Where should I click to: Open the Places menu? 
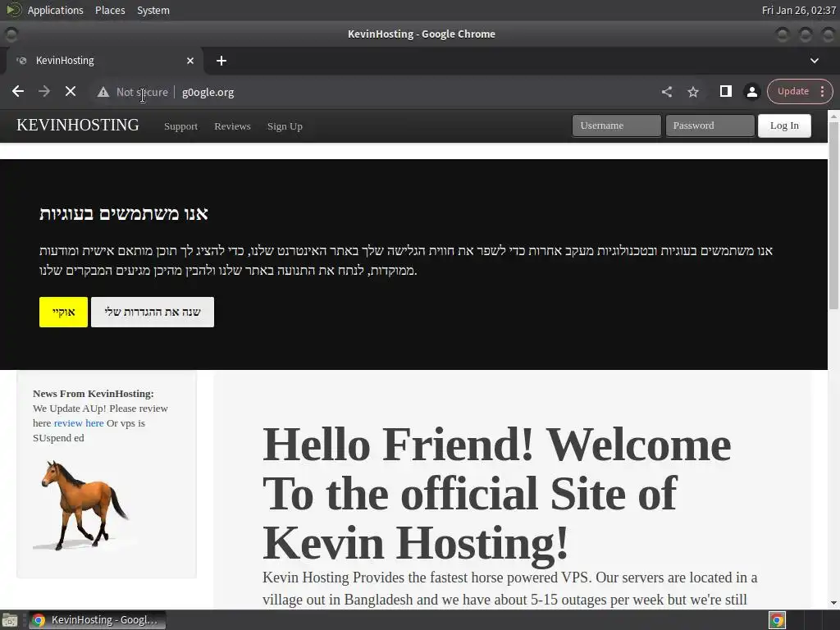[110, 10]
